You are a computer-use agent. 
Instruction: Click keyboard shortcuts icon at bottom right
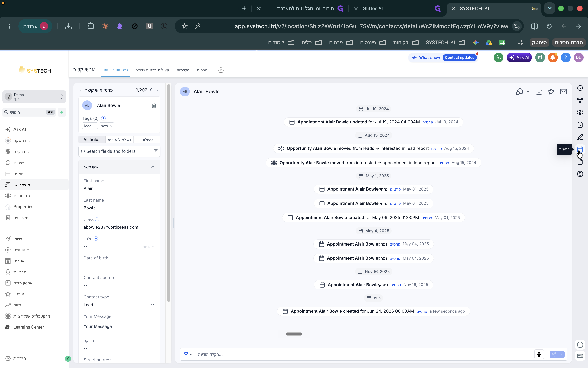[x=580, y=356]
